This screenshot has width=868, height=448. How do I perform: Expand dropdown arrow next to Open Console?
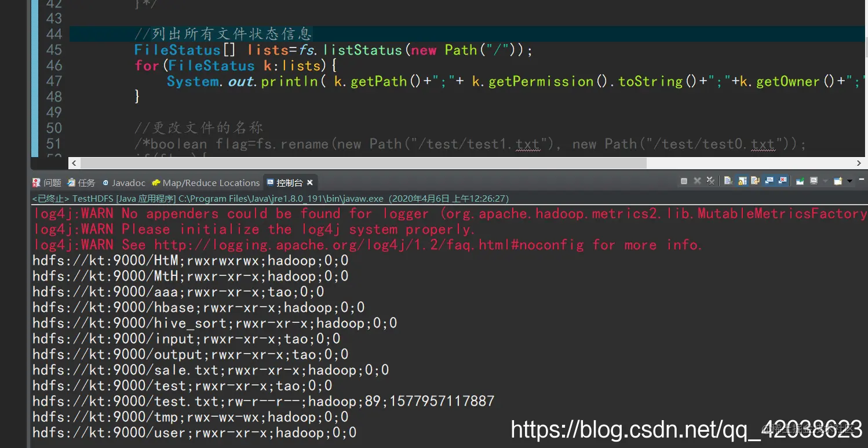click(849, 181)
